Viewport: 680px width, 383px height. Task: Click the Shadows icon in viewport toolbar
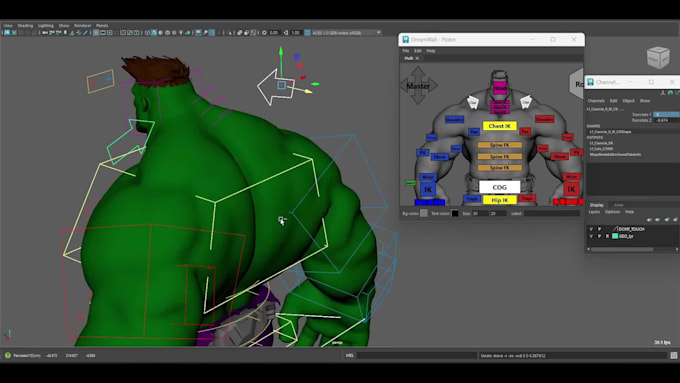coord(188,33)
